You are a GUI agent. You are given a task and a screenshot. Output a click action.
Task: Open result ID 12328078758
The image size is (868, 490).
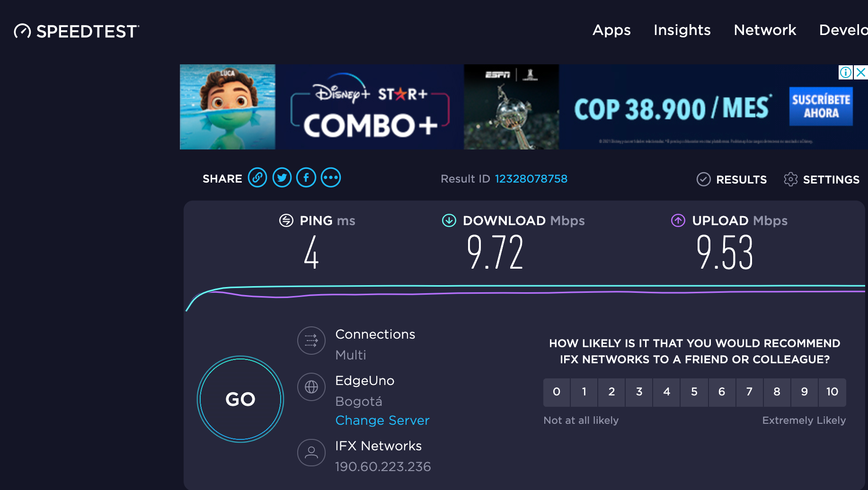531,179
